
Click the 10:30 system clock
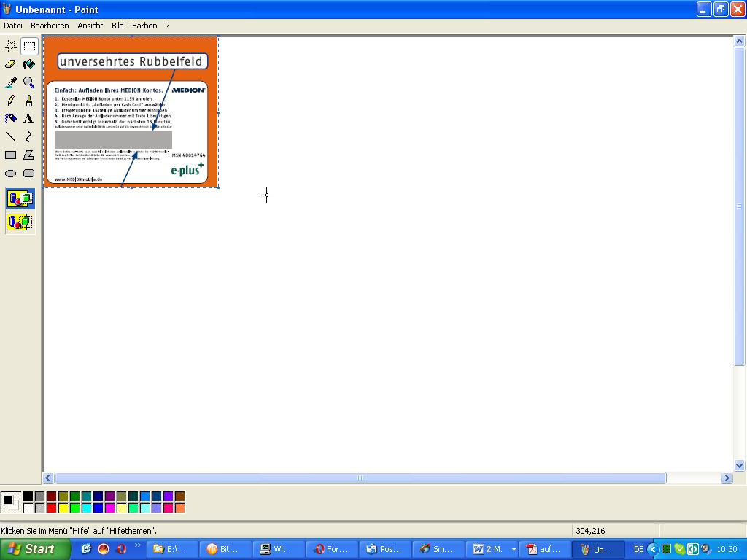727,550
